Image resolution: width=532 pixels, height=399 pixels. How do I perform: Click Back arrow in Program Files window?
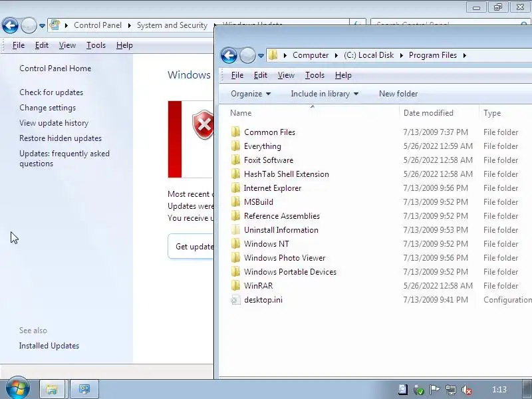point(229,55)
